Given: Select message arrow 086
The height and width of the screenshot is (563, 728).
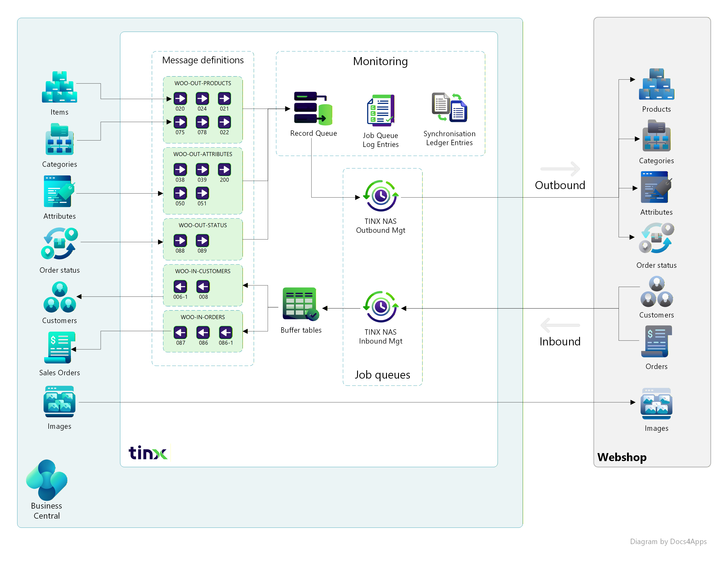Looking at the screenshot, I should [x=203, y=332].
